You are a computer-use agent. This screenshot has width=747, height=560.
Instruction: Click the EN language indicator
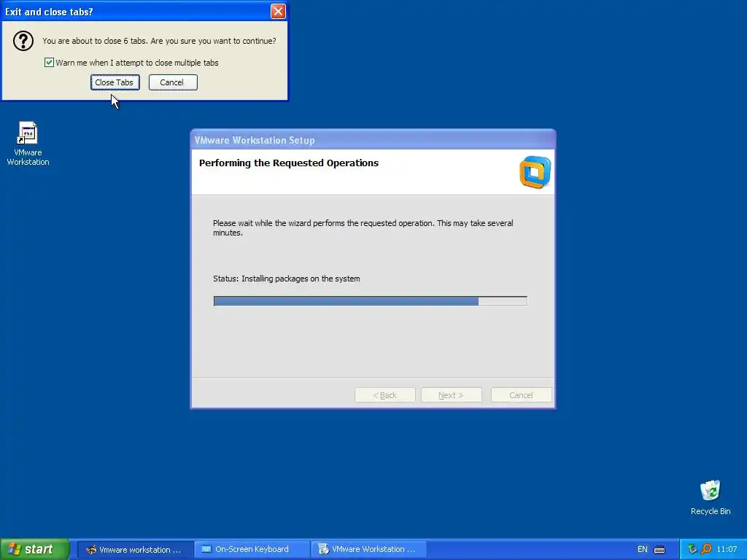point(642,549)
